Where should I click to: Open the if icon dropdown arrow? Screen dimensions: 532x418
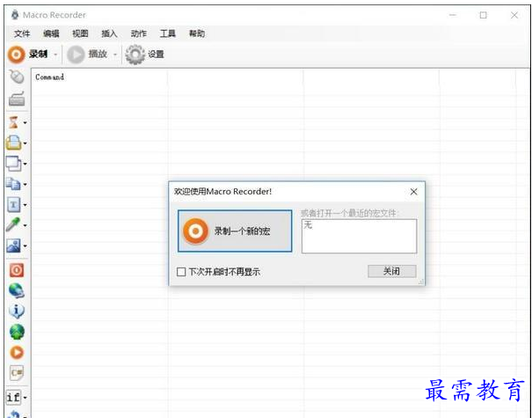click(25, 397)
